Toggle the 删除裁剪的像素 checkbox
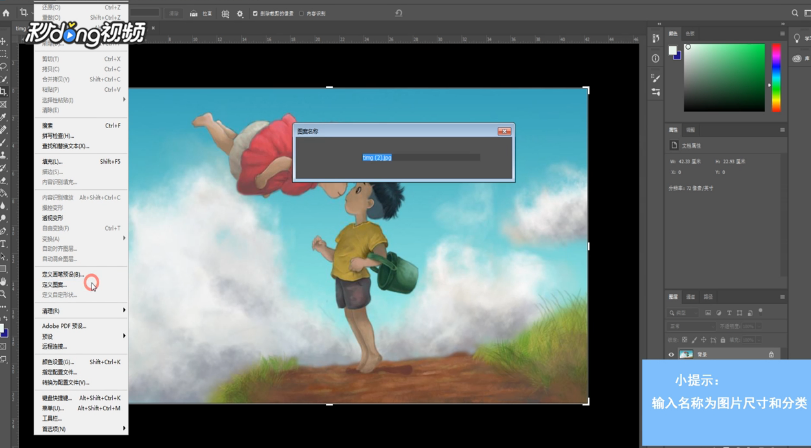Image resolution: width=811 pixels, height=448 pixels. pyautogui.click(x=255, y=13)
